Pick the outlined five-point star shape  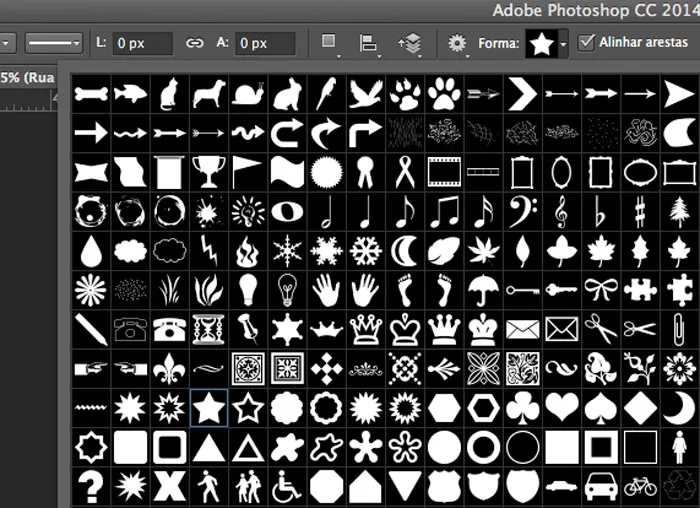[x=248, y=408]
